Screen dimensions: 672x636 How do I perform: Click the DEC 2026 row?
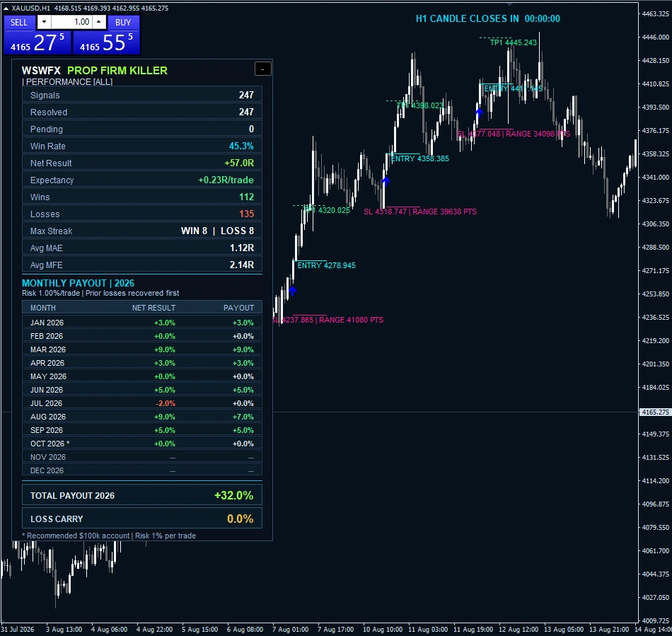(x=142, y=470)
